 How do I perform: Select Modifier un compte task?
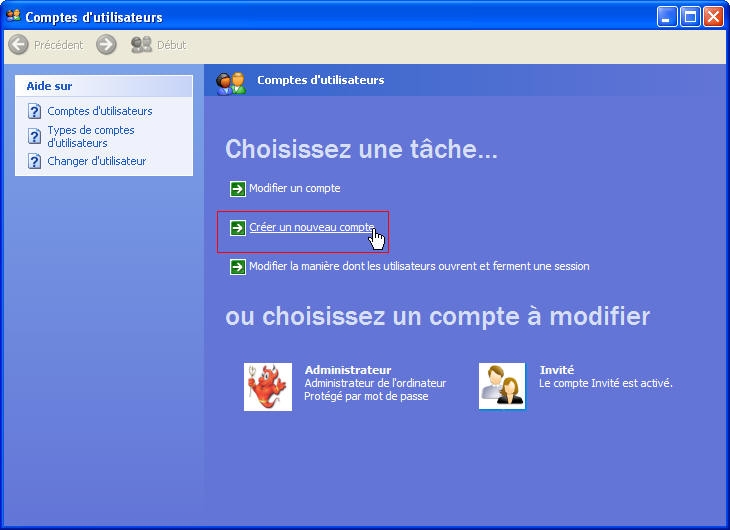pos(295,188)
